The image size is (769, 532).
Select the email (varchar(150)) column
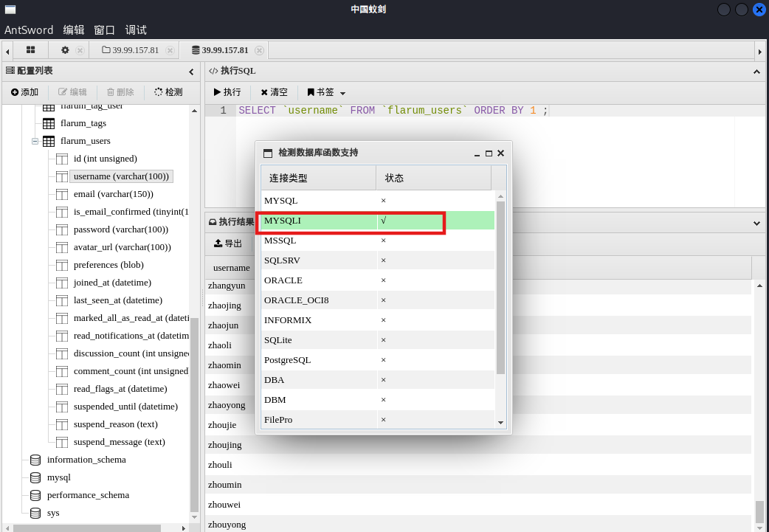pyautogui.click(x=114, y=193)
